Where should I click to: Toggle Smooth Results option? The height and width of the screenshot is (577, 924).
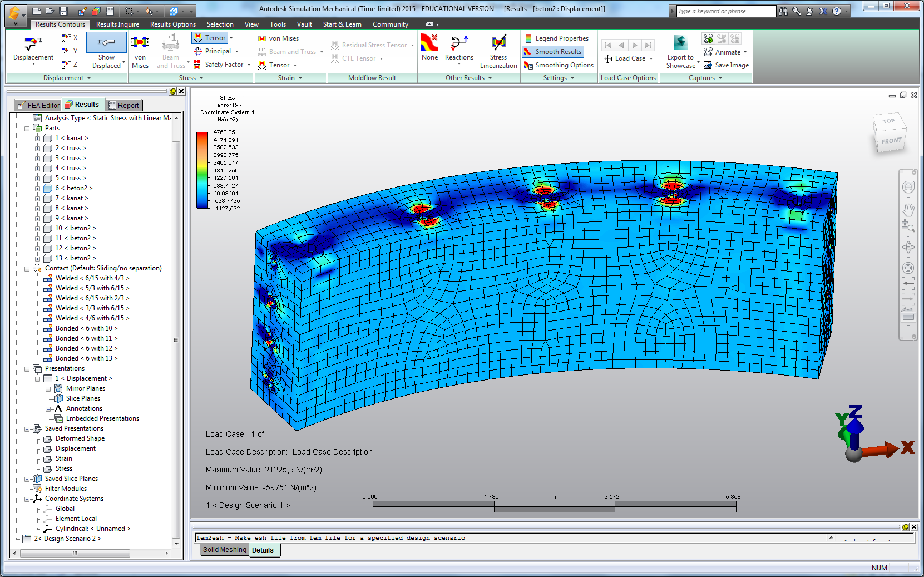(552, 52)
